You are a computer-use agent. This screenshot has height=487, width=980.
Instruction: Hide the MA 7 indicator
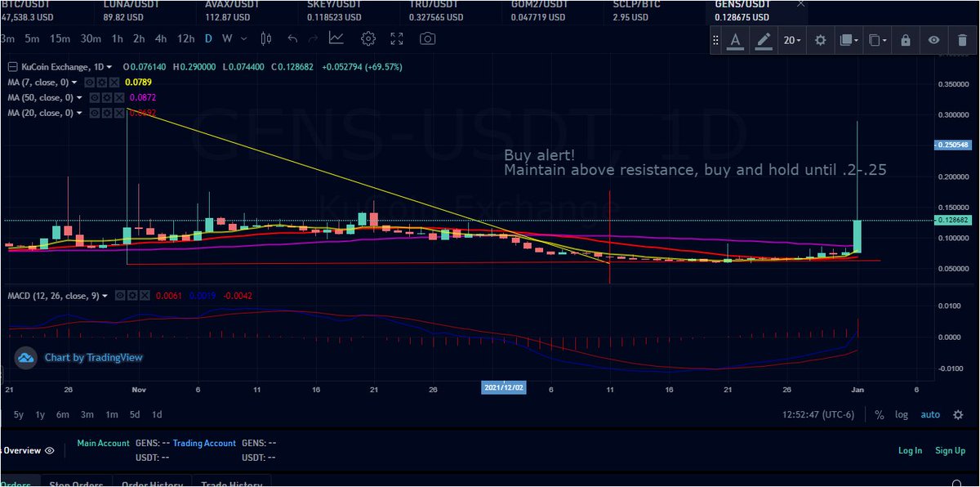point(90,83)
